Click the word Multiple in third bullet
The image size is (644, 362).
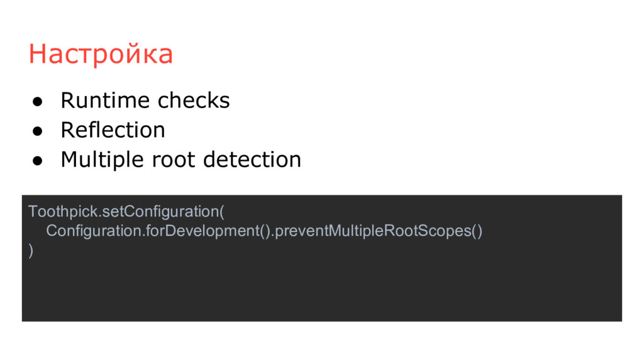click(x=103, y=160)
